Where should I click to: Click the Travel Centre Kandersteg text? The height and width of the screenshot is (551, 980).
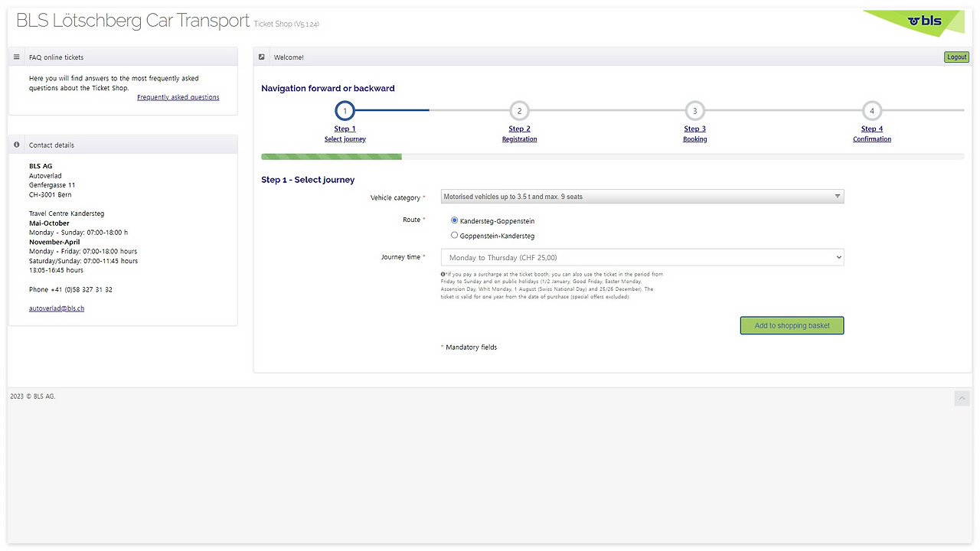(x=67, y=214)
